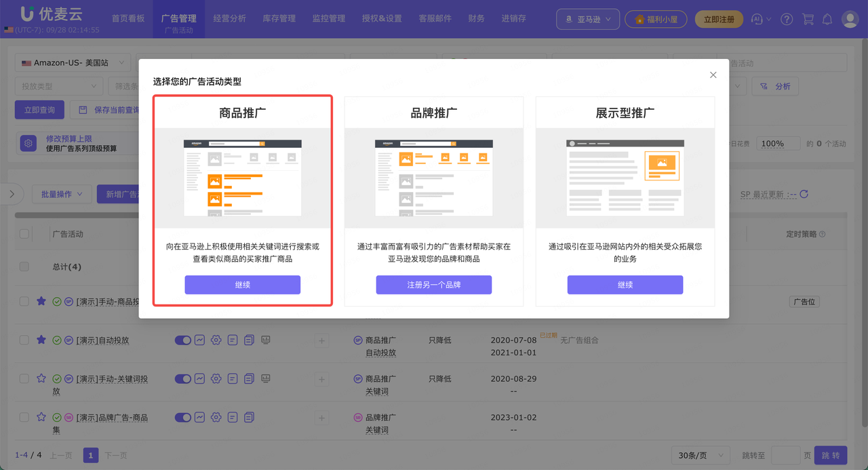Open notes icon for 手动-关键词投放 row
Viewport: 868px width, 470px height.
[233, 378]
